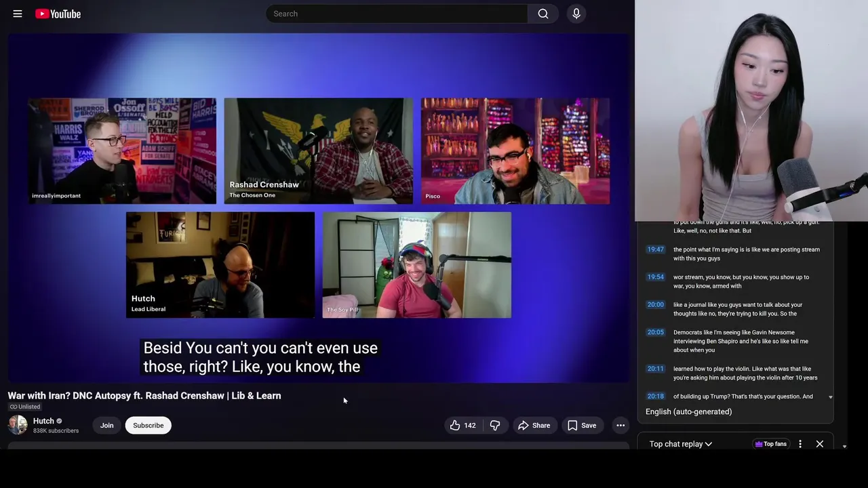Focus the YouTube search field
The image size is (868, 488).
397,14
